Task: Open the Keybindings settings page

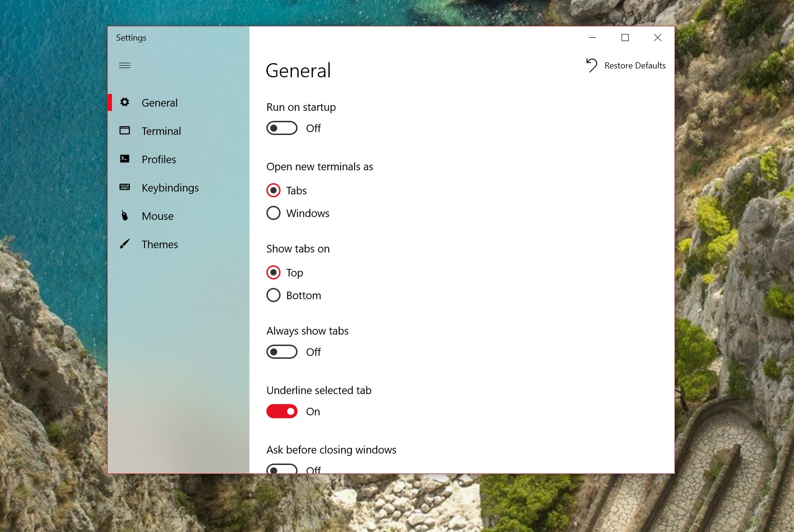Action: click(170, 187)
